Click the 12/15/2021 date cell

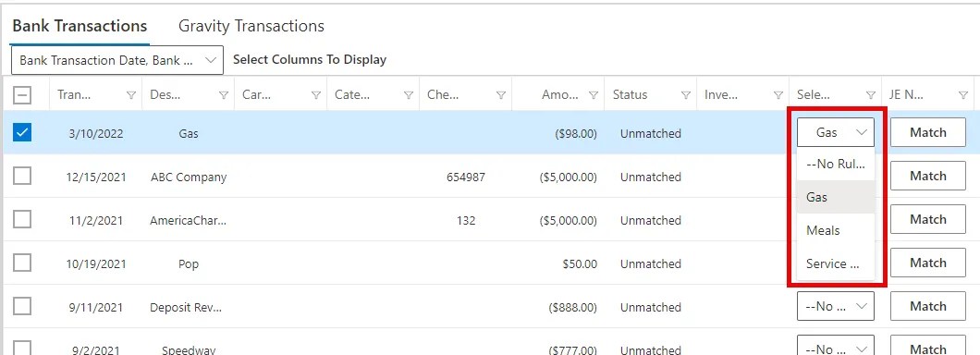click(x=95, y=177)
